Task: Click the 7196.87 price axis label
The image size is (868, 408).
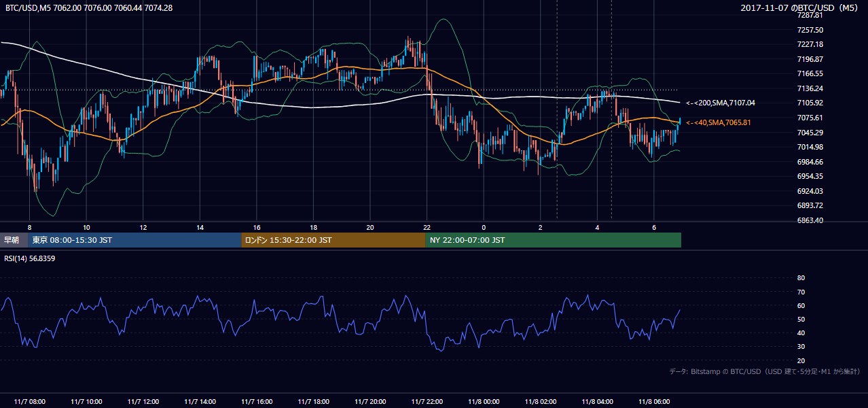Action: 810,59
